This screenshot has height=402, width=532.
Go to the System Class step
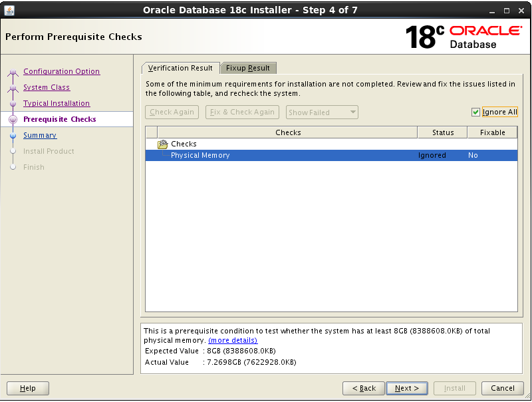pyautogui.click(x=47, y=87)
